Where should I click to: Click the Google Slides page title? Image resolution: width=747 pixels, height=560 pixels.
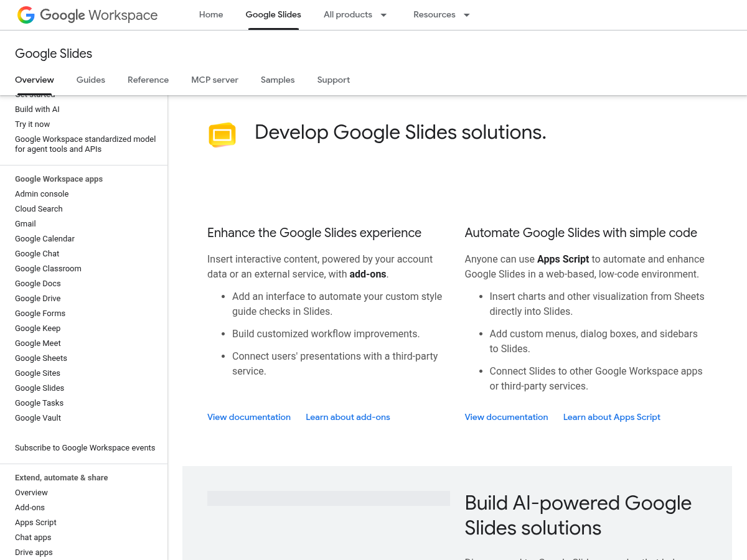pyautogui.click(x=54, y=54)
